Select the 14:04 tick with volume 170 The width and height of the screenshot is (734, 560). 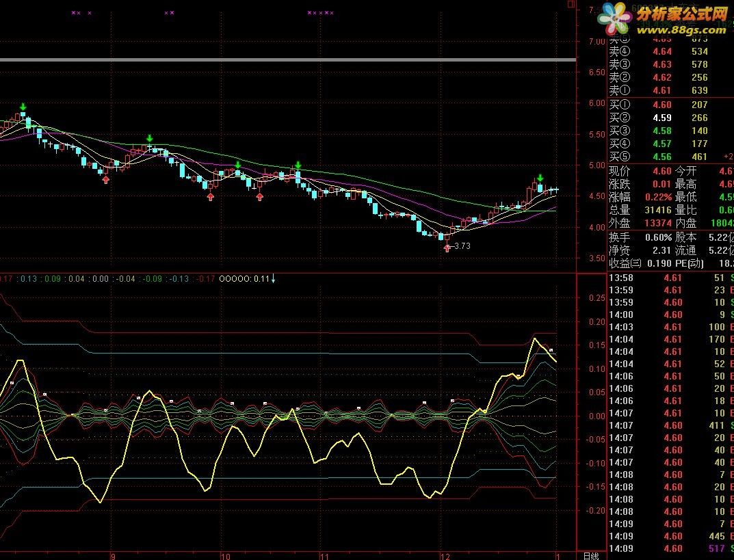tap(671, 339)
